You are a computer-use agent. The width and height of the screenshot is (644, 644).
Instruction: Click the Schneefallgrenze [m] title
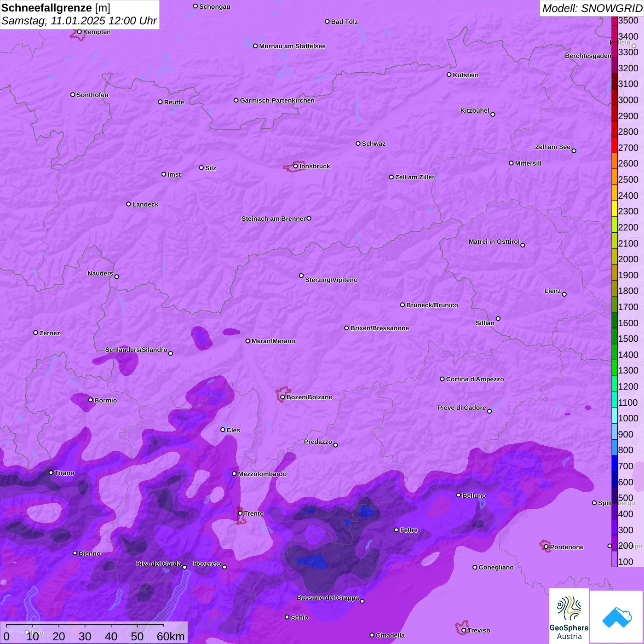point(56,8)
